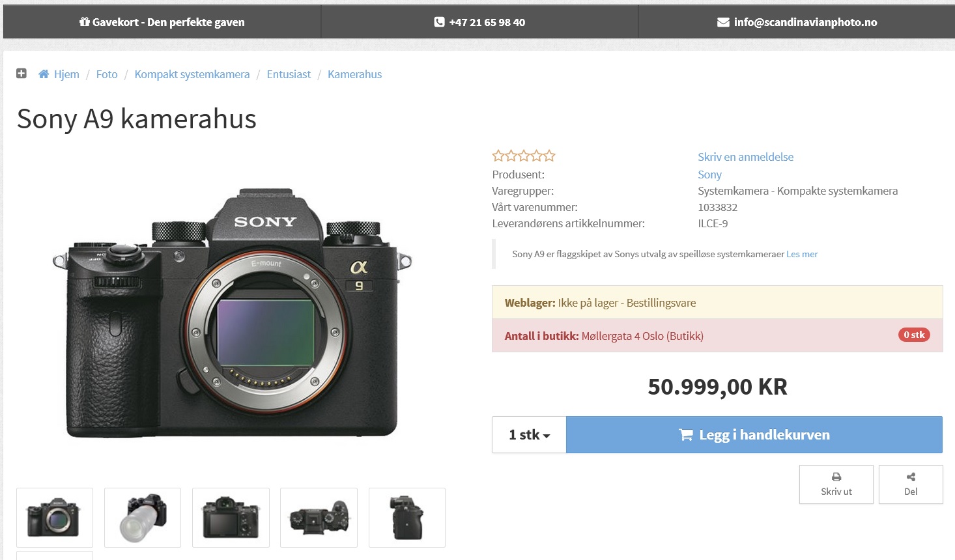Click the star rating icons
This screenshot has height=560, width=955.
pos(524,156)
